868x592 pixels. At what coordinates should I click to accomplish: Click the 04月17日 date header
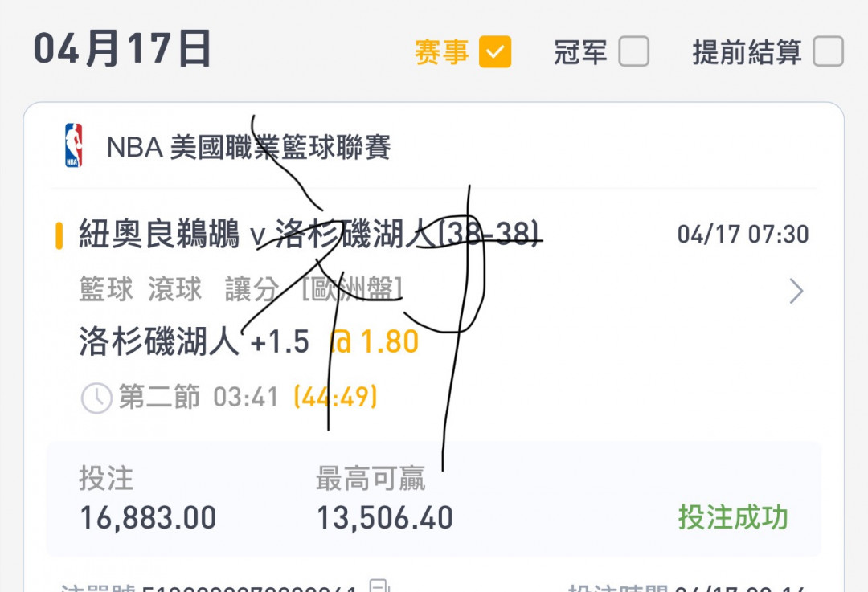[x=122, y=49]
